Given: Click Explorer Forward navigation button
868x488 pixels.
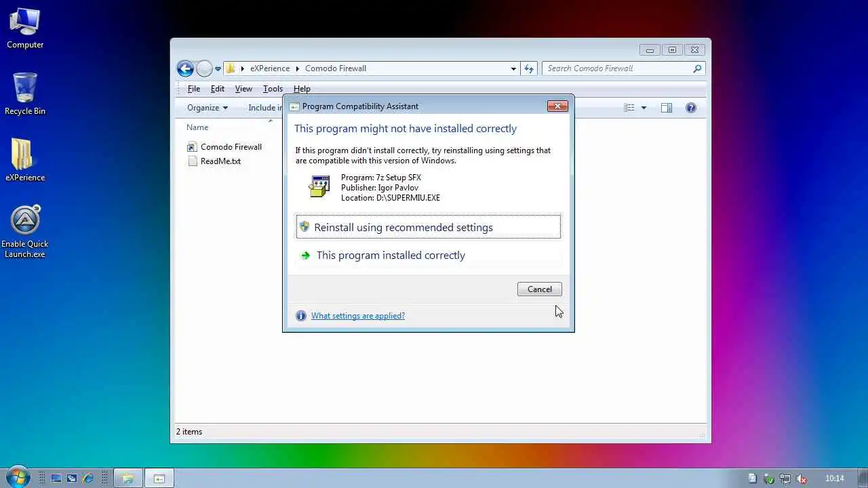Looking at the screenshot, I should pyautogui.click(x=203, y=68).
